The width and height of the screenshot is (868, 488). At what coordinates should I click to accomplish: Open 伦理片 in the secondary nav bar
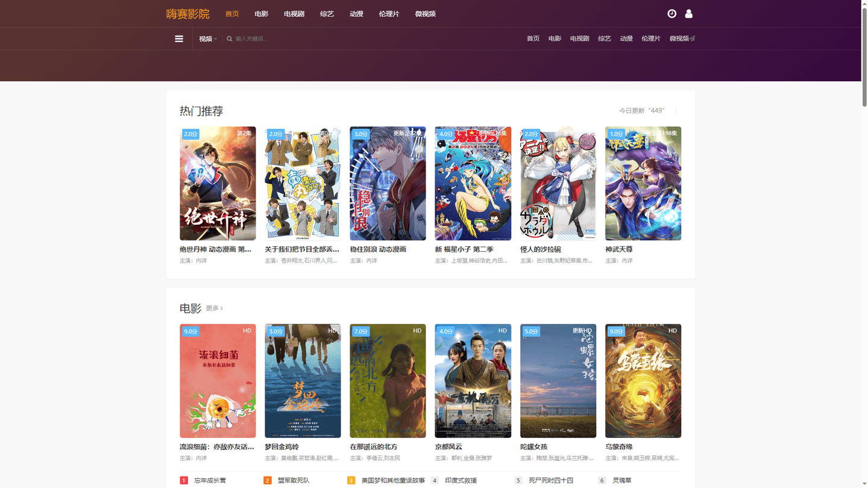(651, 39)
